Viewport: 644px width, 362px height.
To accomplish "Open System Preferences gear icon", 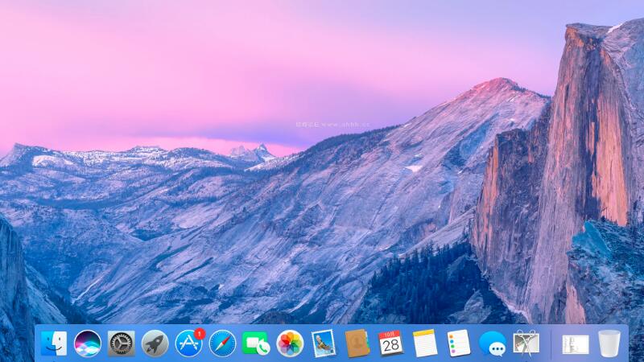I will click(122, 343).
